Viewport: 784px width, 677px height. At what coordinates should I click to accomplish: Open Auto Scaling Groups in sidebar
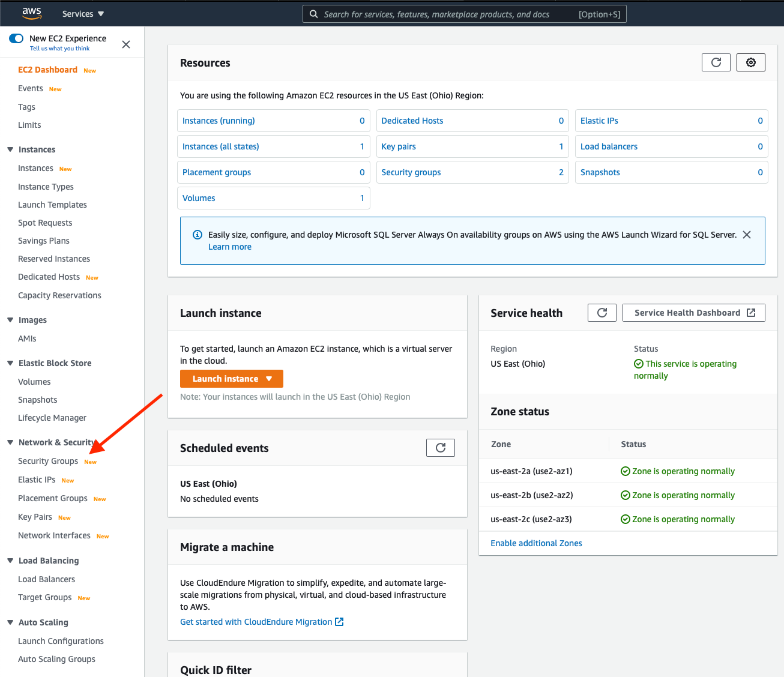pos(56,659)
